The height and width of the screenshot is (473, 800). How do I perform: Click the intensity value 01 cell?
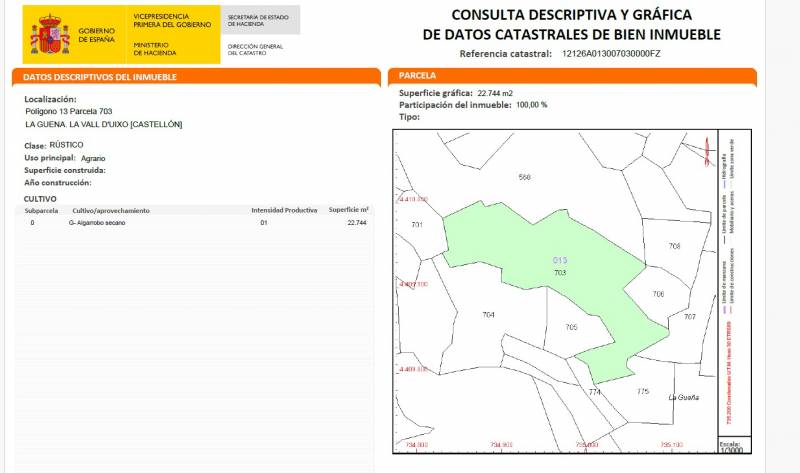tap(264, 223)
